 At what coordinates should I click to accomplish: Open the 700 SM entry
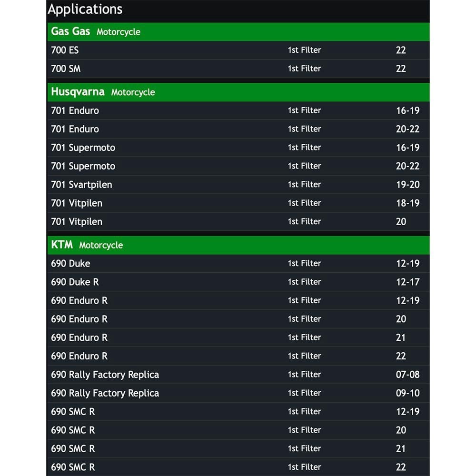238,69
